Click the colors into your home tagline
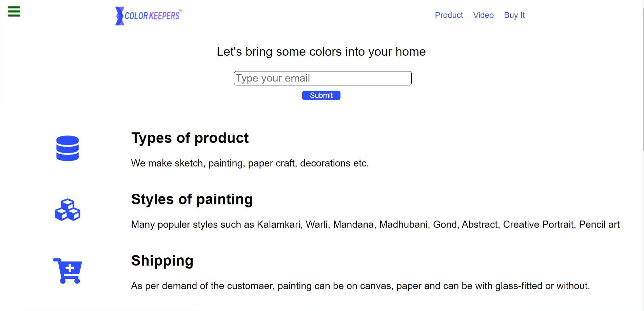 coord(321,52)
